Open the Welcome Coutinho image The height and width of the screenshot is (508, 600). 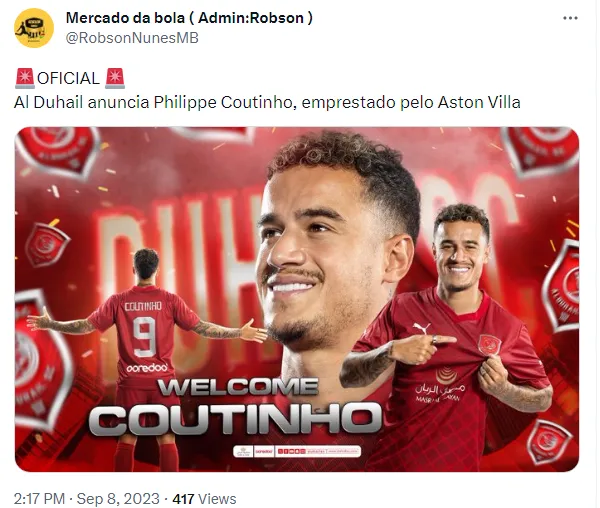[297, 299]
